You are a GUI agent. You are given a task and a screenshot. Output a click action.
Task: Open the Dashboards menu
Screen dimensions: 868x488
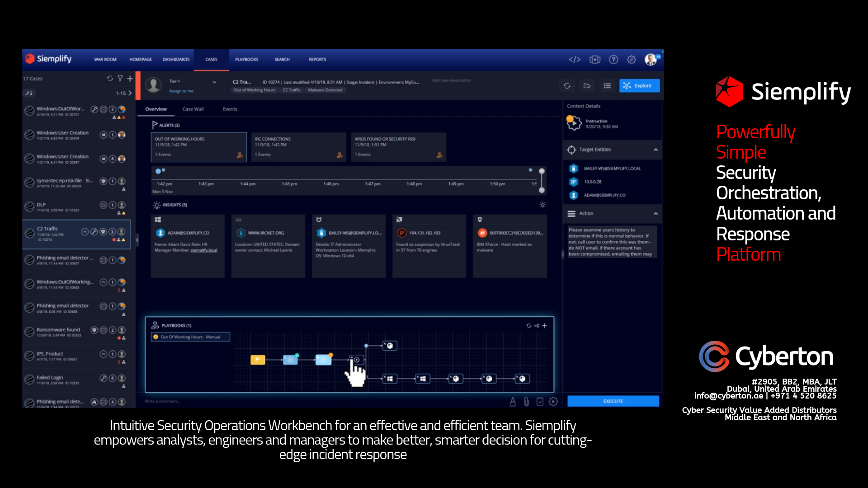176,60
